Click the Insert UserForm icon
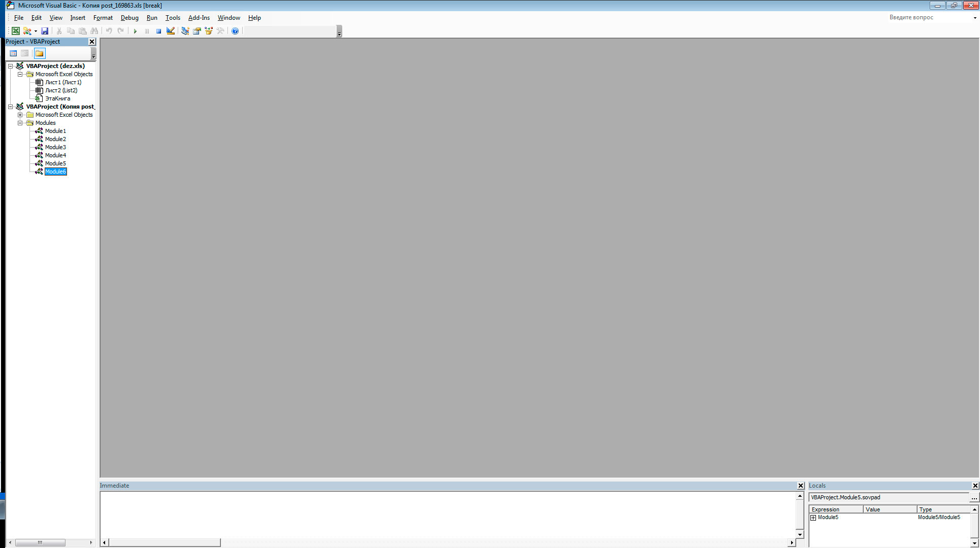Viewport: 980px width, 548px height. 27,31
